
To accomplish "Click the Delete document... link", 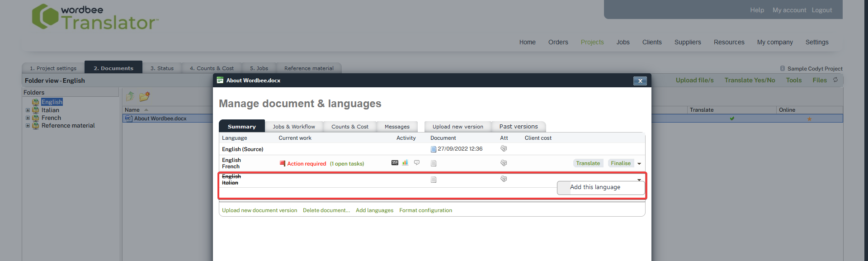I will 326,210.
